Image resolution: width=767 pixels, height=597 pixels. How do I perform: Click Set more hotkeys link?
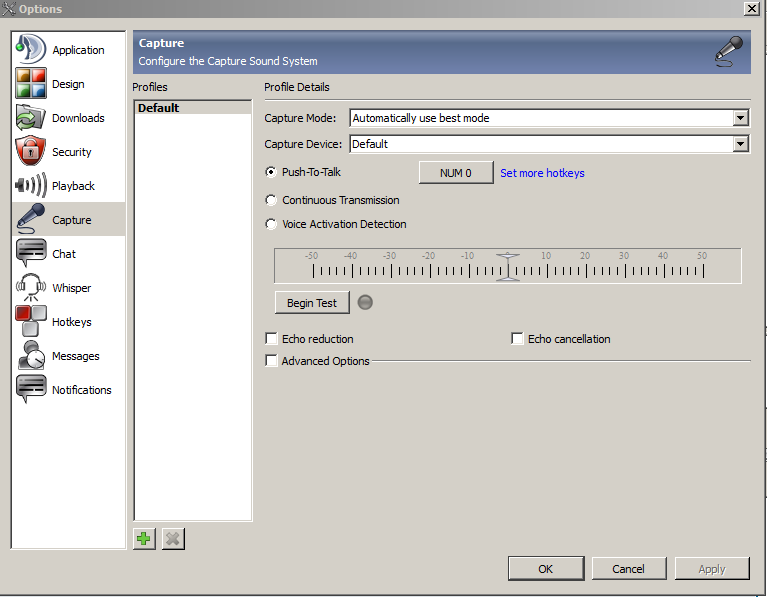pos(542,173)
